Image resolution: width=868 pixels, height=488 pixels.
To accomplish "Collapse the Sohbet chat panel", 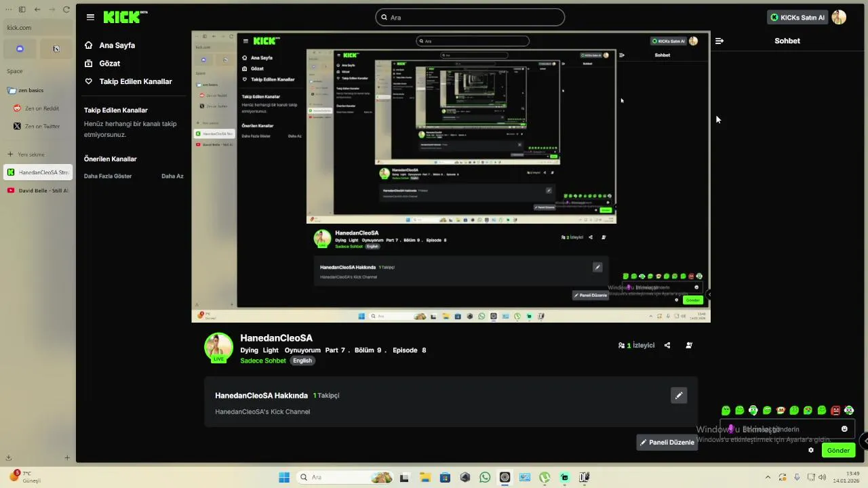I will click(x=719, y=41).
